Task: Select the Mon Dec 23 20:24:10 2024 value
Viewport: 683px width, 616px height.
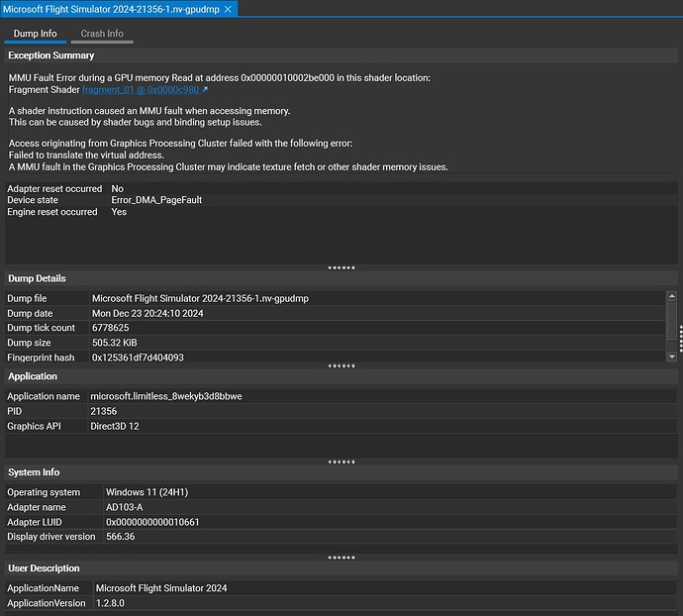Action: click(147, 314)
